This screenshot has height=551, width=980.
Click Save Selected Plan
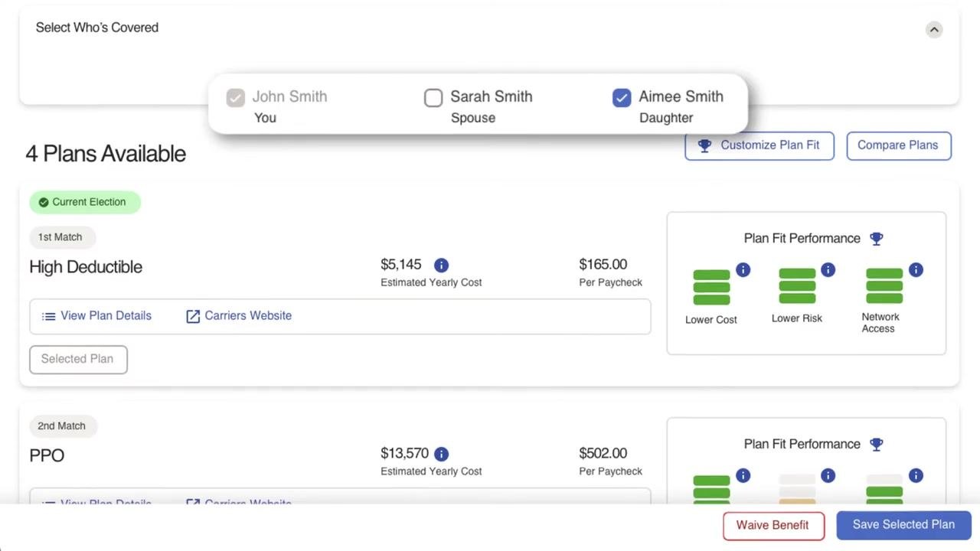(x=903, y=525)
